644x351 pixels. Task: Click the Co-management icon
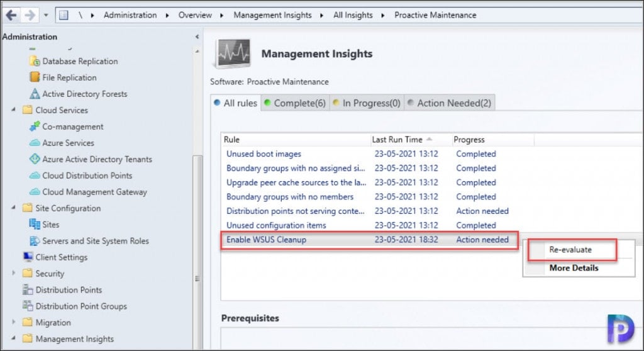[35, 126]
